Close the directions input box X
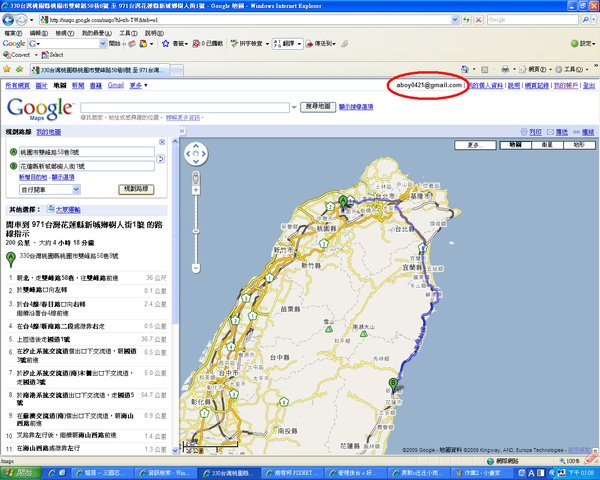 [x=162, y=142]
